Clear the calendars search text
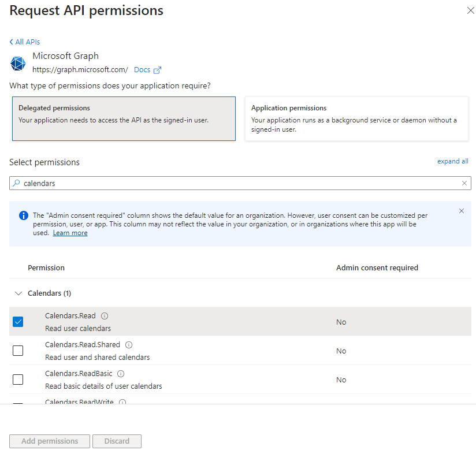The height and width of the screenshot is (450, 476). (464, 183)
